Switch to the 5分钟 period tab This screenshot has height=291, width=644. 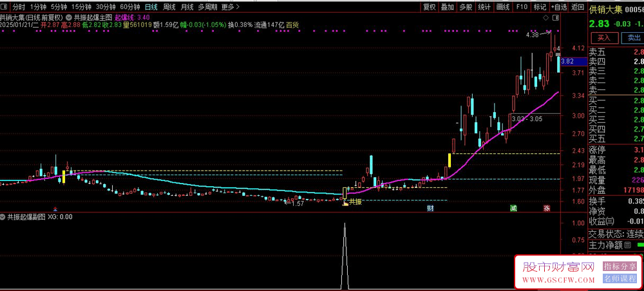[59, 7]
